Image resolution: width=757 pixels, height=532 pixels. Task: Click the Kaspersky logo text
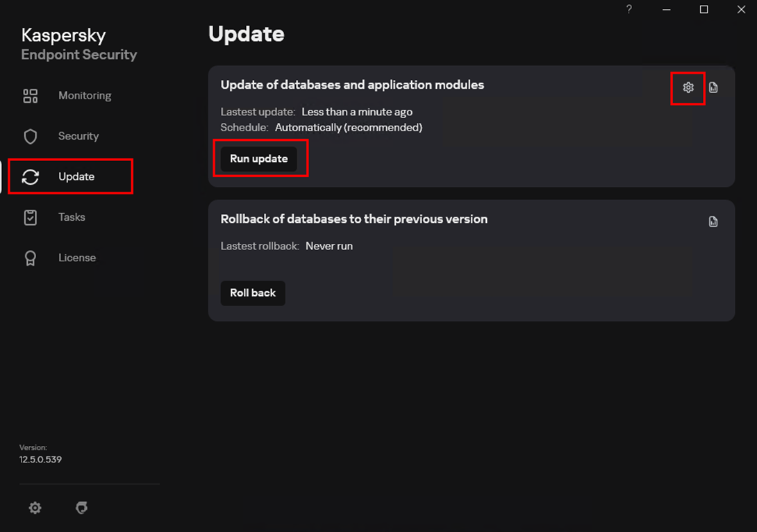(63, 35)
